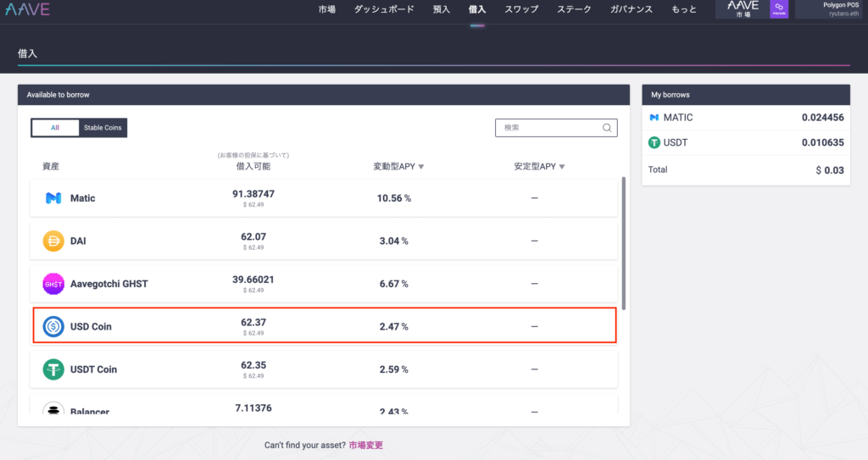Sort by 変動型APY arrow
Image resolution: width=868 pixels, height=460 pixels.
pyautogui.click(x=421, y=167)
